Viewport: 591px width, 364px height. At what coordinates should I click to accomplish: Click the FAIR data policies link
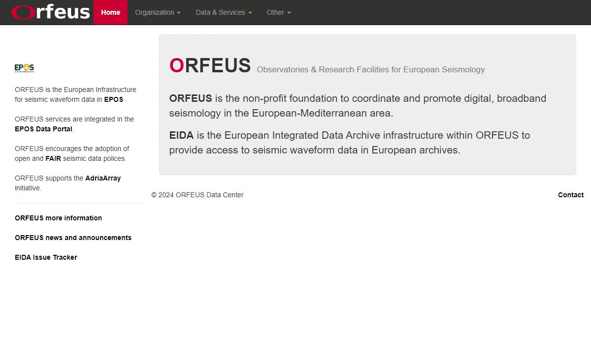(x=53, y=158)
